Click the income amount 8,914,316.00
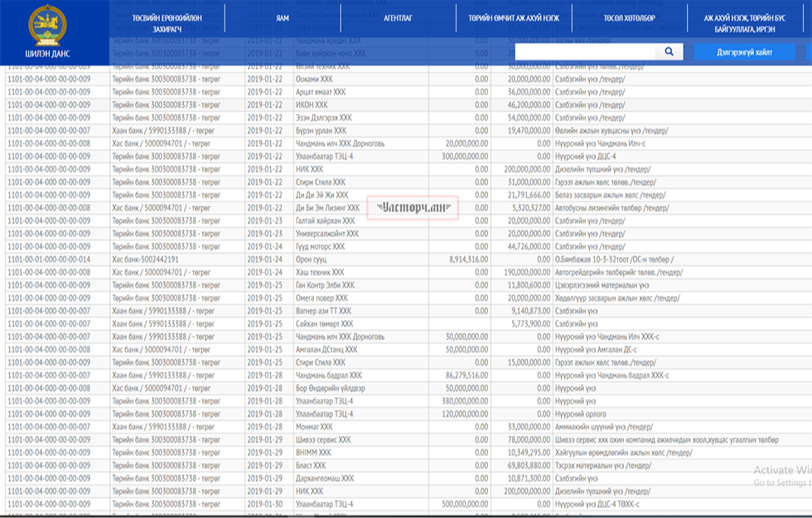Image resolution: width=812 pixels, height=518 pixels. pos(469,259)
